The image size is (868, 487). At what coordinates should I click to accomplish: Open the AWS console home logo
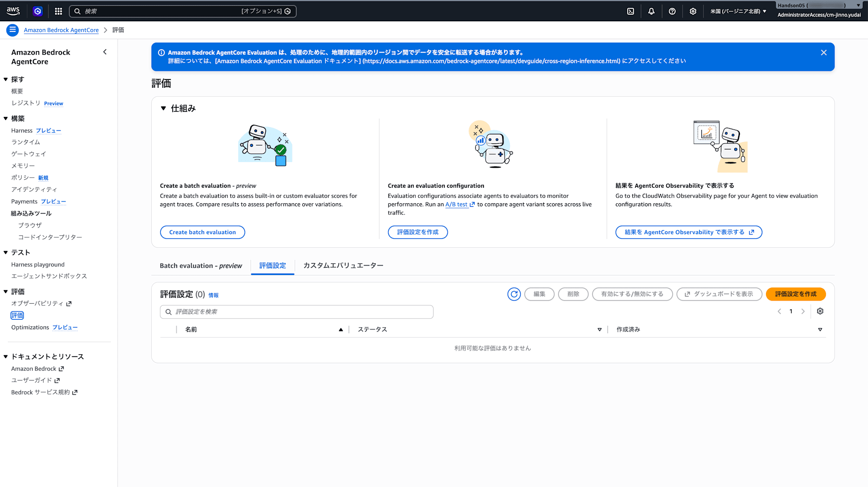coord(13,11)
